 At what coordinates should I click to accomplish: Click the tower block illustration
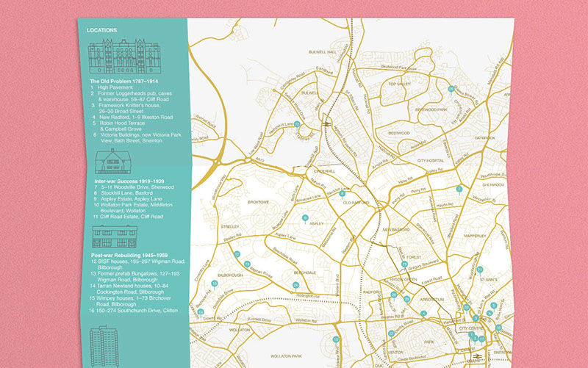(x=104, y=347)
